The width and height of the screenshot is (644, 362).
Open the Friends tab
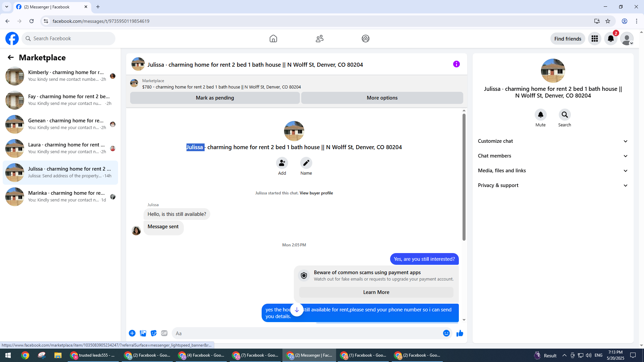[x=319, y=39]
